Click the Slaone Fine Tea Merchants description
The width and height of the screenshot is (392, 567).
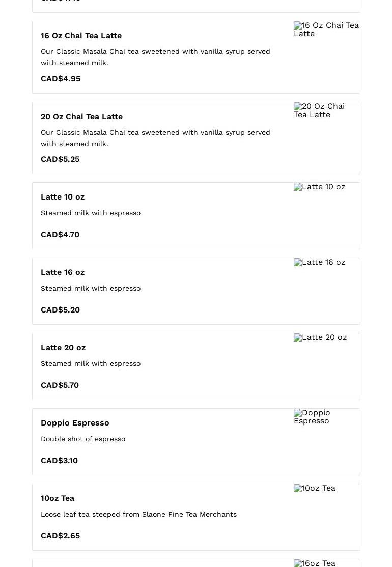coord(138,514)
